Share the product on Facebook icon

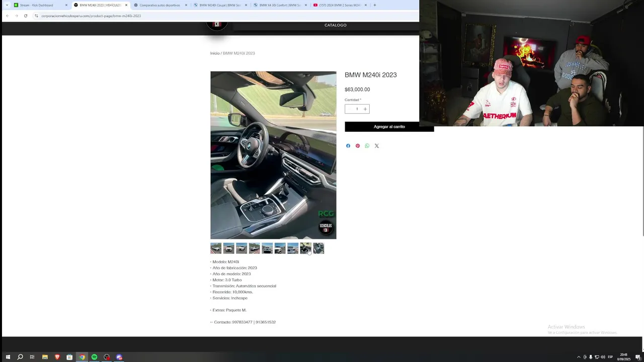348,146
